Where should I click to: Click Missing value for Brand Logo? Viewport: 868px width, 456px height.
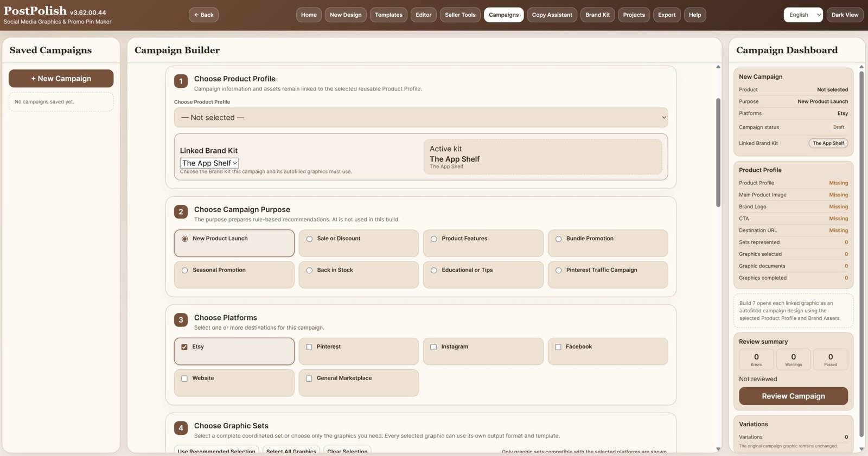(838, 207)
